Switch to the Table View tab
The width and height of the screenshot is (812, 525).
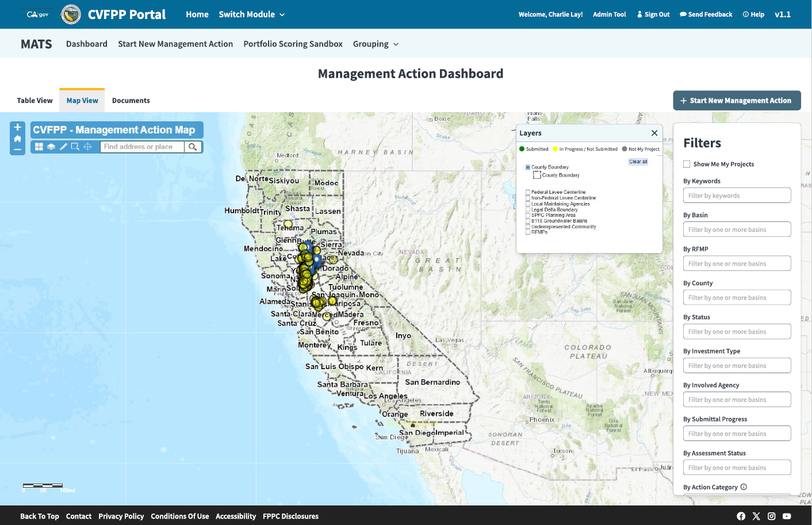click(35, 101)
